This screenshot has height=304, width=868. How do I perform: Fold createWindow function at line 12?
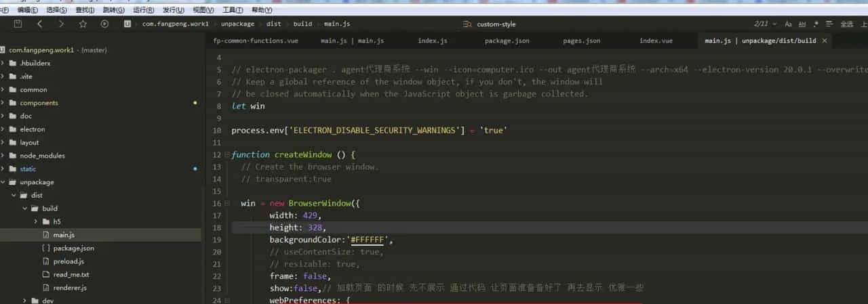227,155
